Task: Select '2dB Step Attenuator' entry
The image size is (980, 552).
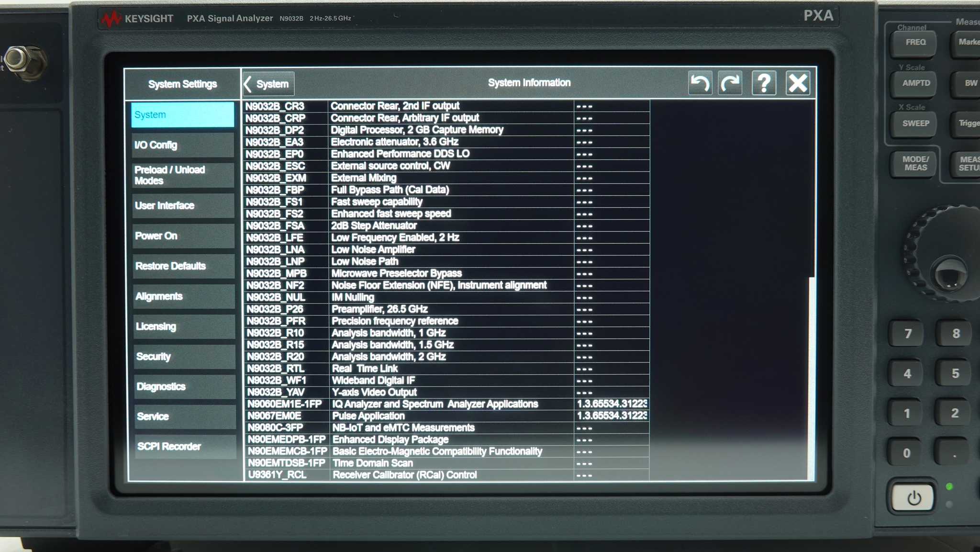Action: point(374,225)
